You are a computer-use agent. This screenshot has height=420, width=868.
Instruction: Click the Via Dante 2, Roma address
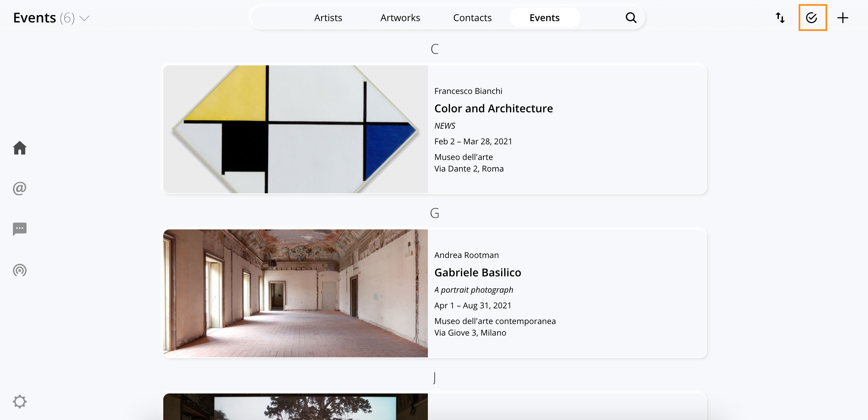469,168
